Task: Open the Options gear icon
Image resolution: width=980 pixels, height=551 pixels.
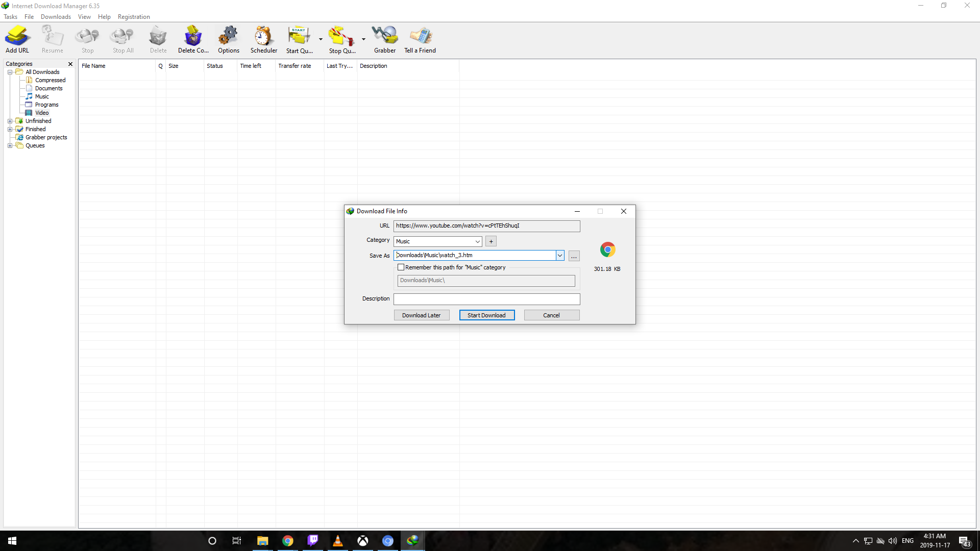Action: [228, 39]
